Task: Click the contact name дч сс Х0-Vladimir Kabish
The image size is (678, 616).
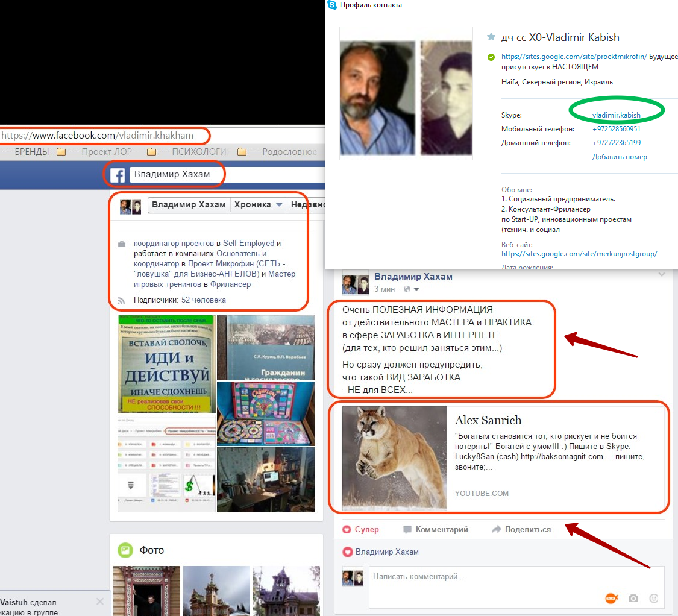Action: 560,37
